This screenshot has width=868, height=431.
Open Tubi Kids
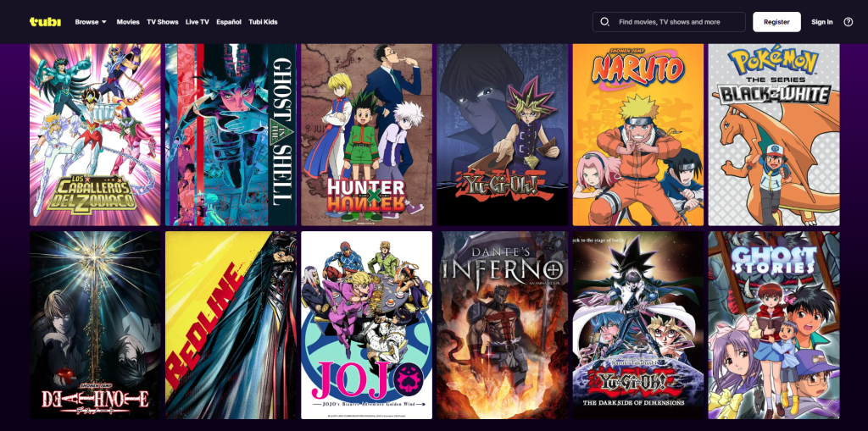263,22
